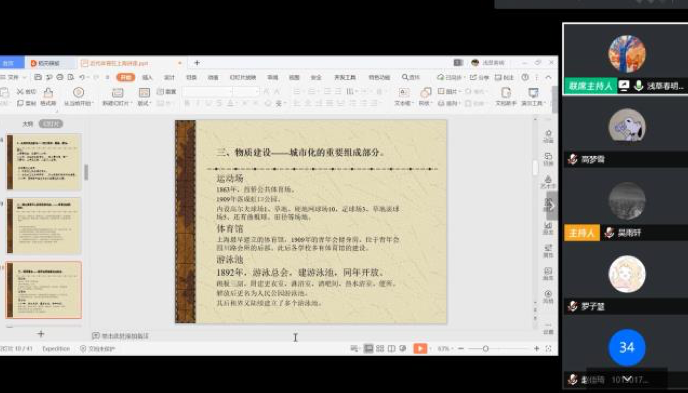
Task: Click the zoom slider handle
Action: [x=486, y=349]
